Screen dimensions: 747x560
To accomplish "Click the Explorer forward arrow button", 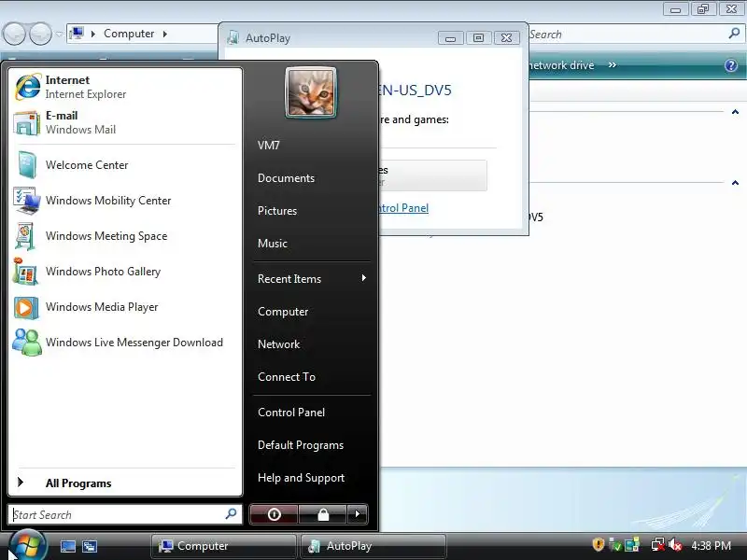I will coord(41,34).
